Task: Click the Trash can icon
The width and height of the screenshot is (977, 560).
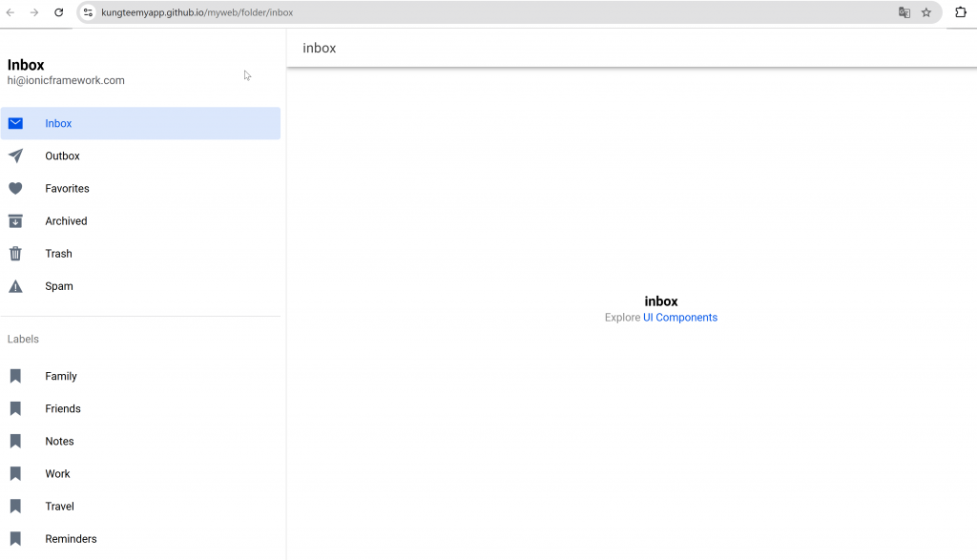Action: click(15, 254)
